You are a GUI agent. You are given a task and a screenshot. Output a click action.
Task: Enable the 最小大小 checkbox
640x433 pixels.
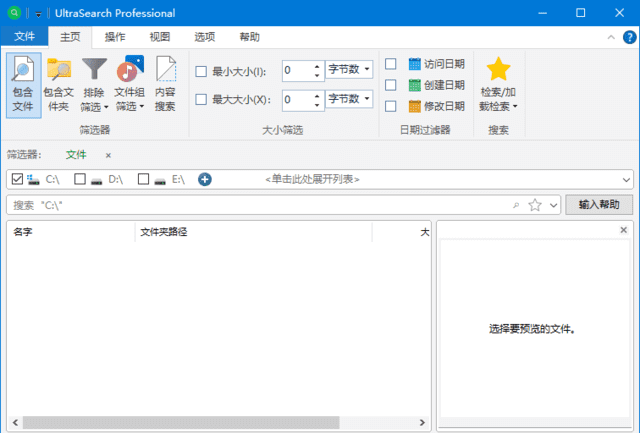(201, 71)
